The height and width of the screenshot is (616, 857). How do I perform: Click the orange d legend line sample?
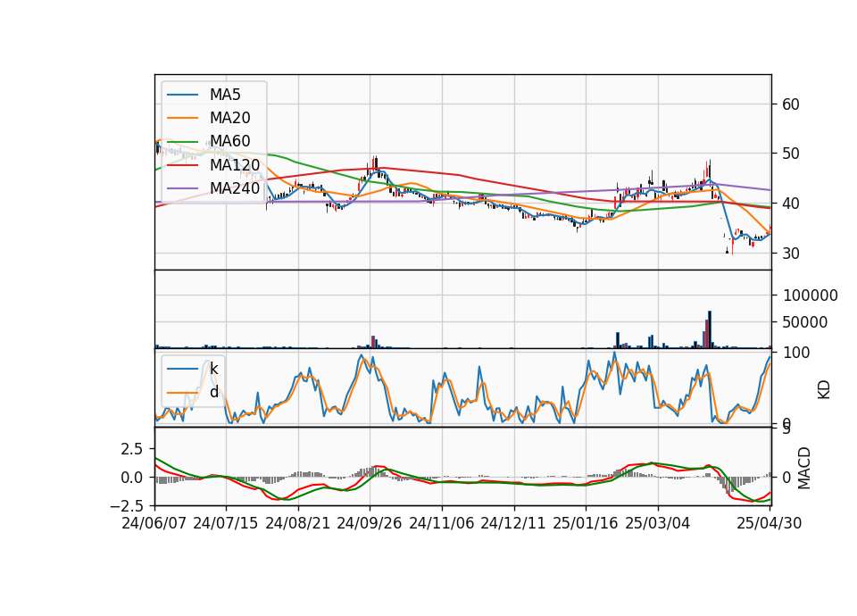click(183, 393)
